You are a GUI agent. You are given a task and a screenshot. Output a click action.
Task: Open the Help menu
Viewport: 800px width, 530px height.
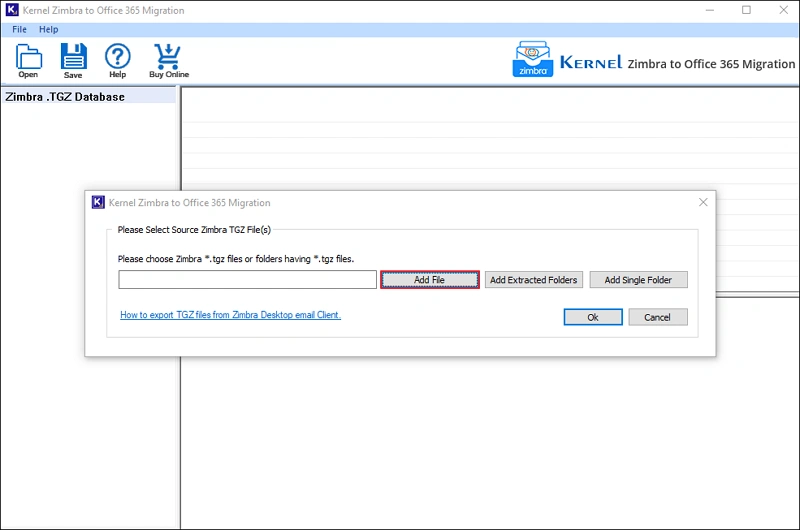click(x=48, y=30)
